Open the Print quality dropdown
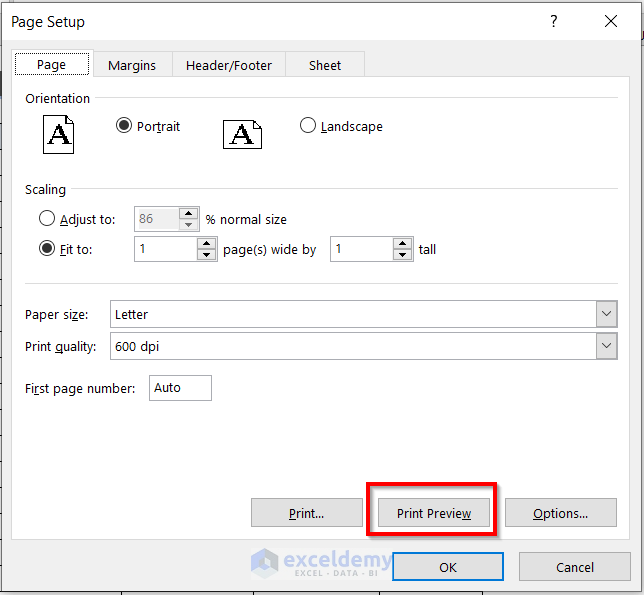Image resolution: width=644 pixels, height=595 pixels. pos(606,346)
